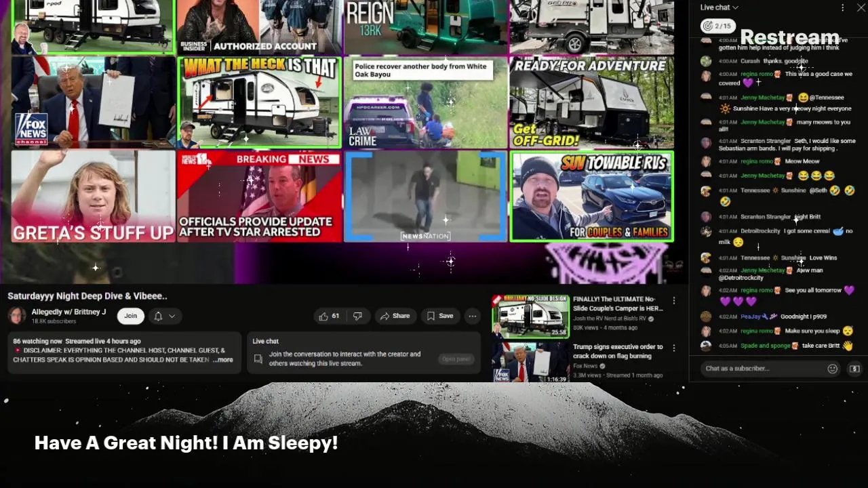Select the REIGN 13RK camper thumbnail
Viewport: 868px width, 488px height.
(x=426, y=27)
